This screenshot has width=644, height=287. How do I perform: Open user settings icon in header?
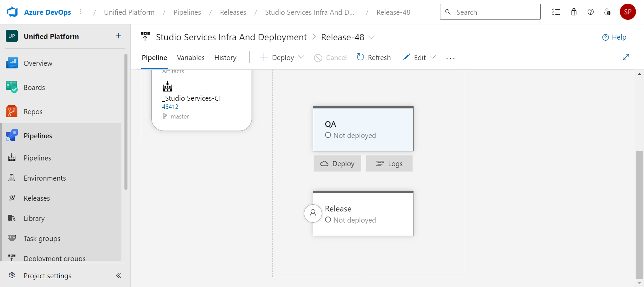pos(607,12)
